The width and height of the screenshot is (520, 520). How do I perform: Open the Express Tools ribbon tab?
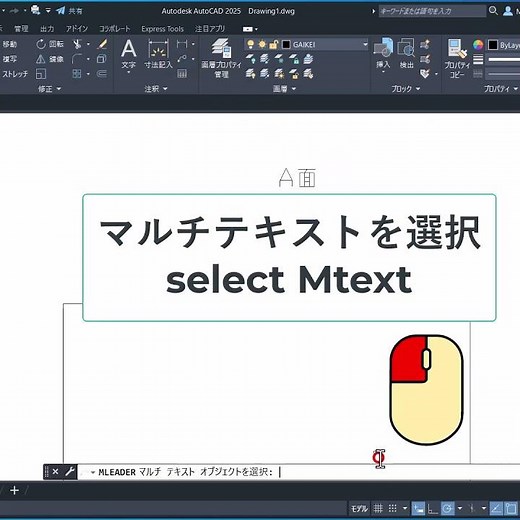(162, 29)
